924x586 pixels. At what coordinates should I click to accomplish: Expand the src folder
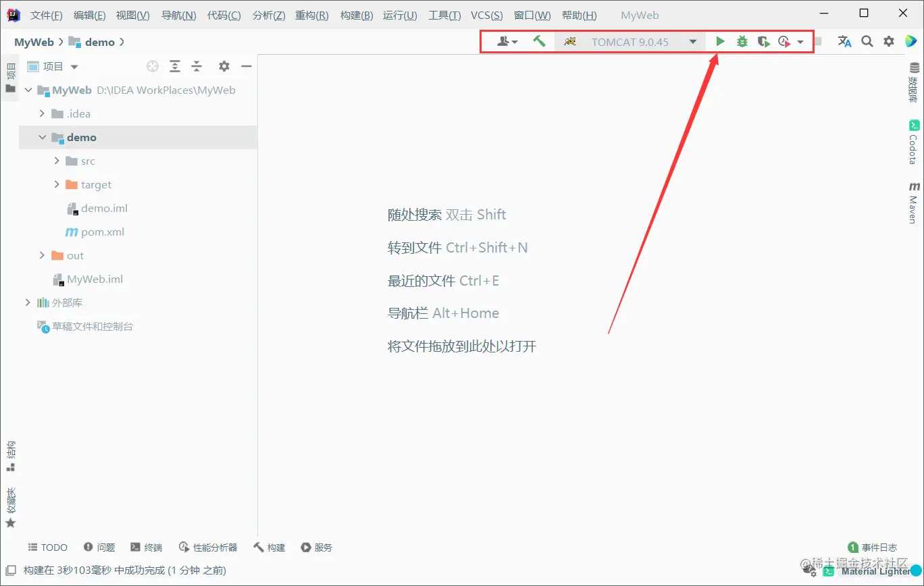[x=57, y=161]
